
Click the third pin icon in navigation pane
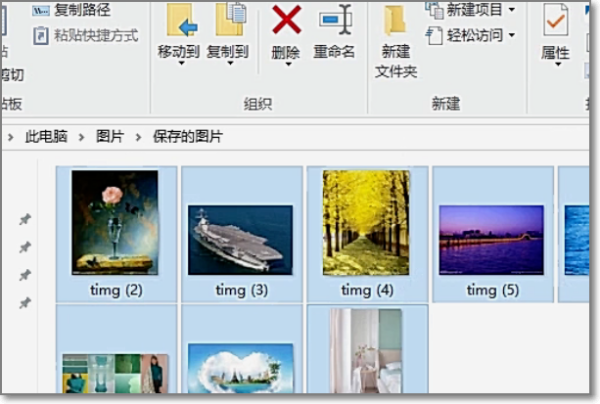25,275
